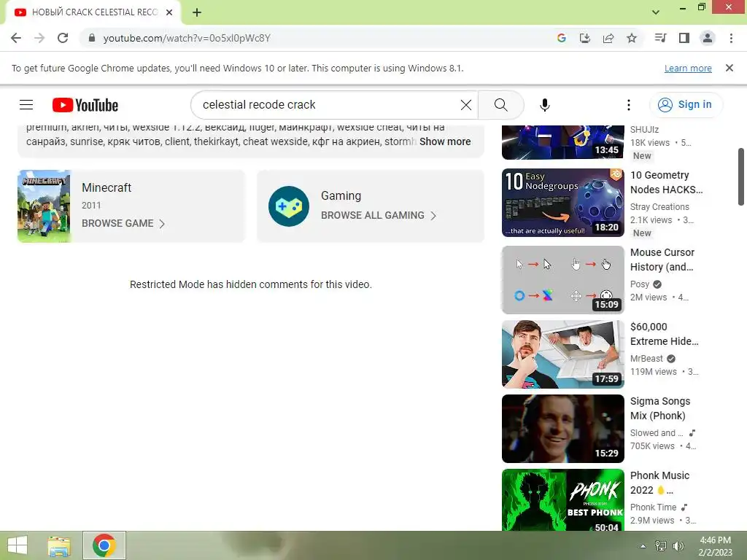View site info via the lock icon
Screen dimensions: 747x560
point(92,38)
